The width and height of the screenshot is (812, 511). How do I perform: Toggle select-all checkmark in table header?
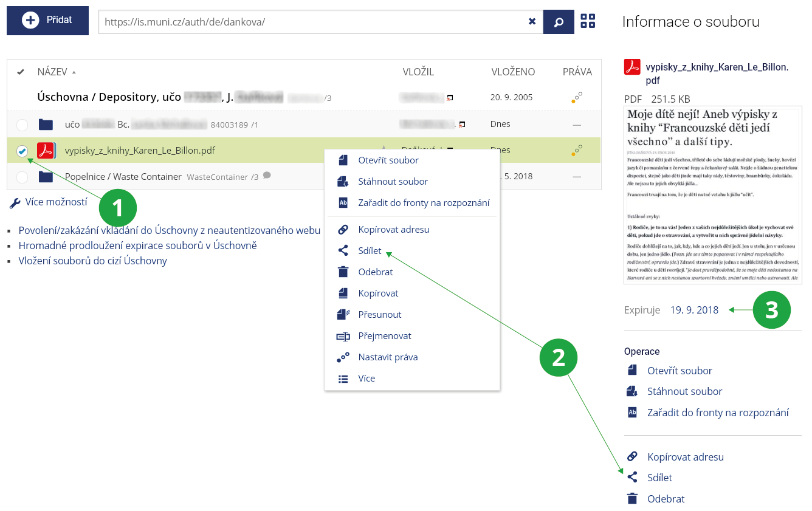pyautogui.click(x=21, y=72)
